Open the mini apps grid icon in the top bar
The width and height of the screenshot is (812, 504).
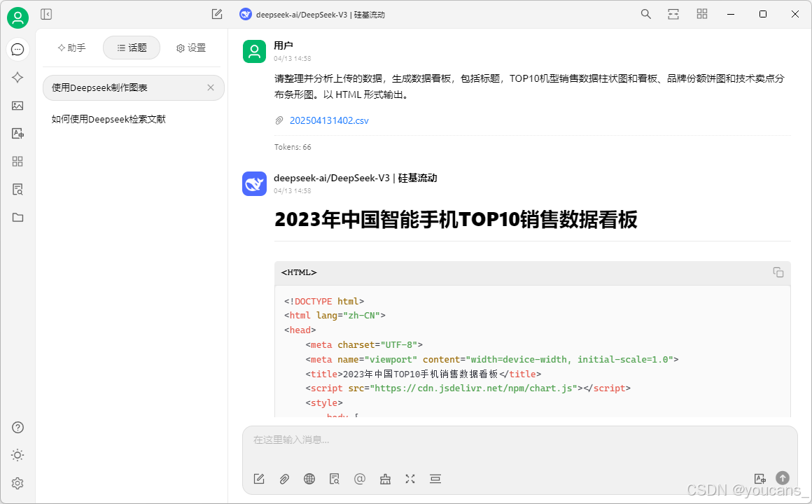701,14
